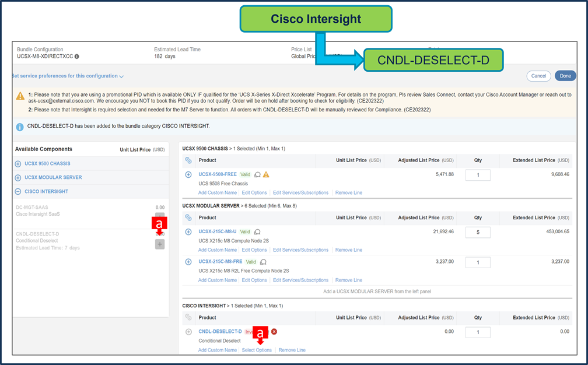The width and height of the screenshot is (588, 365).
Task: Open Set service preferences for this configuration dropdown
Action: point(68,76)
